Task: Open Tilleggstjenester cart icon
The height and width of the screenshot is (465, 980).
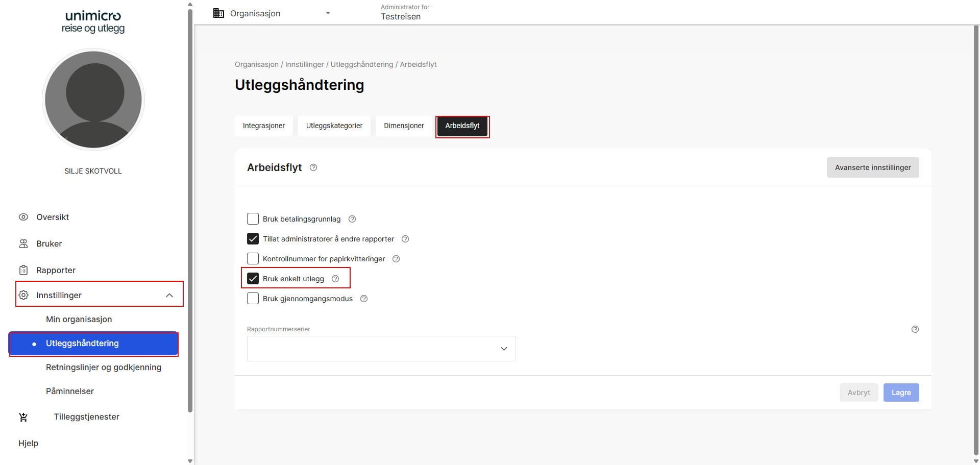Action: click(x=23, y=417)
